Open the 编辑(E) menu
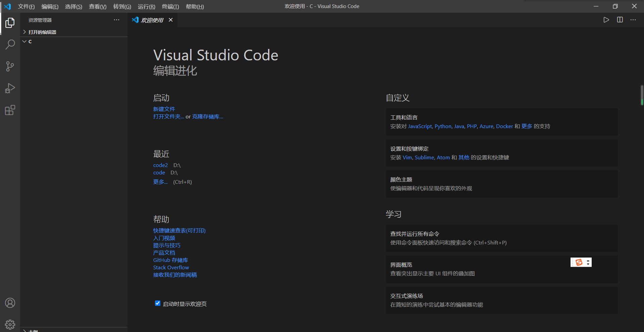This screenshot has width=644, height=332. click(x=50, y=6)
